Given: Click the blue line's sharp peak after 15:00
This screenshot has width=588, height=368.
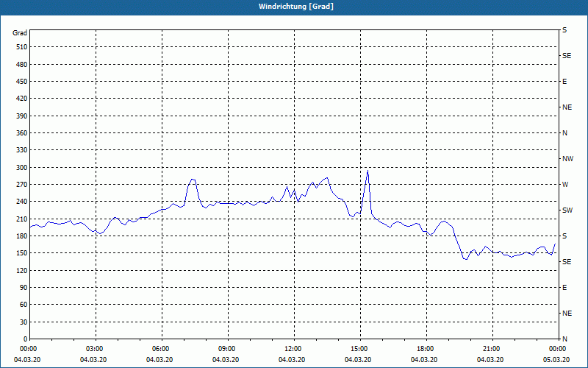Looking at the screenshot, I should point(367,171).
